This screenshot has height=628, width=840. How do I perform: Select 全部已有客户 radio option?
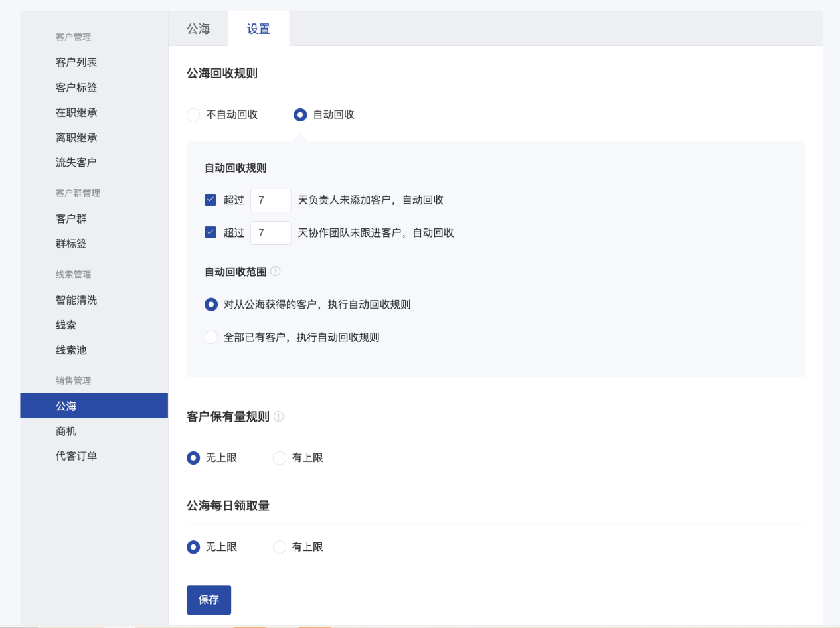coord(211,337)
